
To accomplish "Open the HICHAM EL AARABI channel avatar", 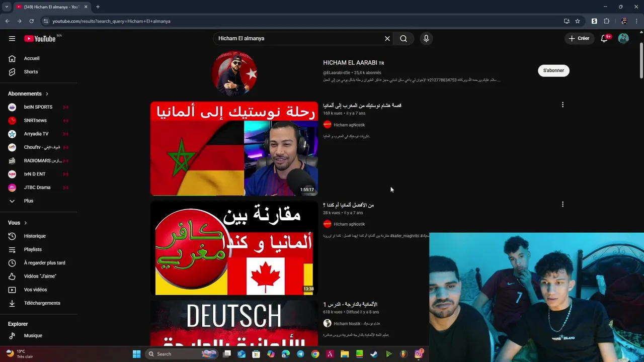I will [234, 73].
